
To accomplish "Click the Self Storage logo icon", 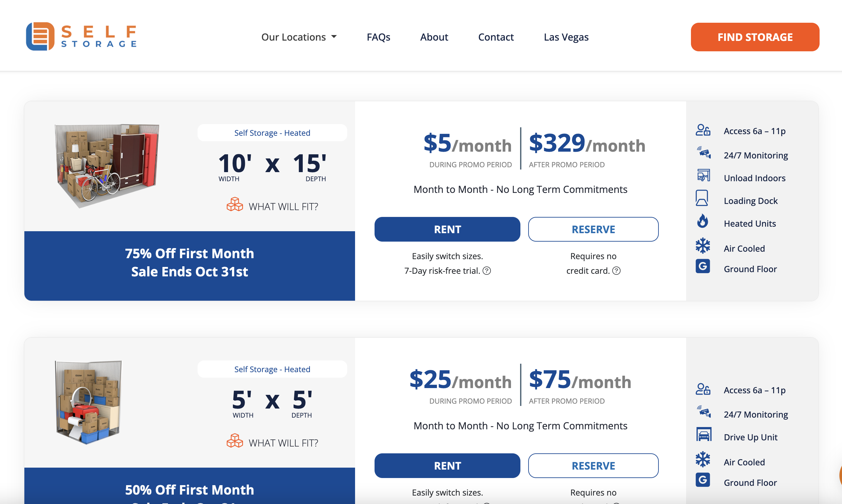I will [40, 37].
